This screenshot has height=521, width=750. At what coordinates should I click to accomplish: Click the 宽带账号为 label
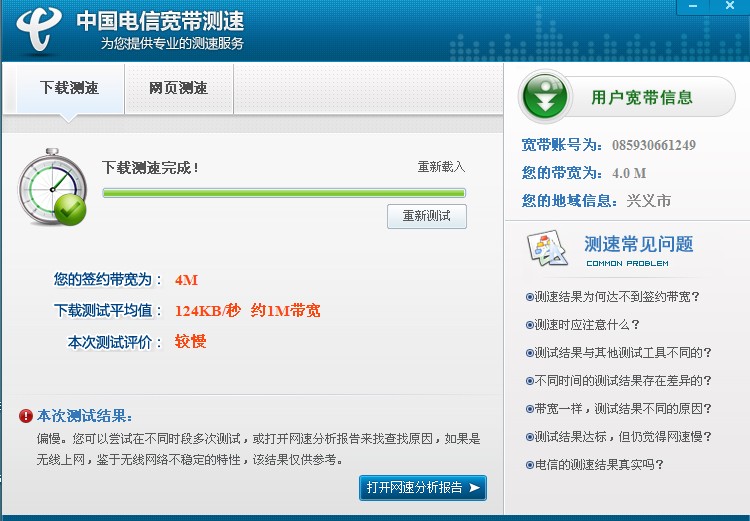pyautogui.click(x=562, y=144)
